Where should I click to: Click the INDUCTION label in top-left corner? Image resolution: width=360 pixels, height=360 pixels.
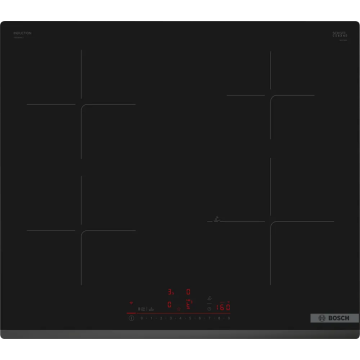(x=22, y=33)
